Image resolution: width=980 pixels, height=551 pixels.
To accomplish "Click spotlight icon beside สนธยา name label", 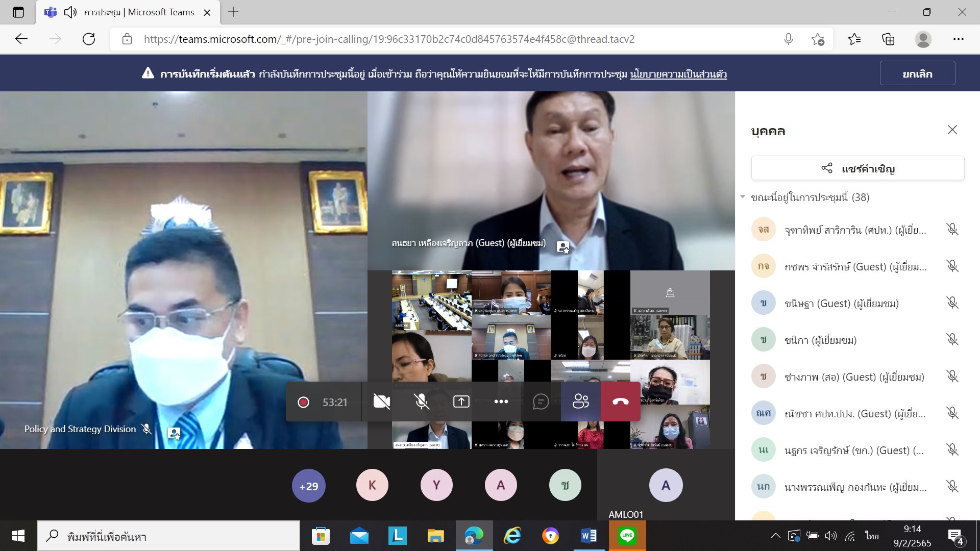I will (563, 247).
